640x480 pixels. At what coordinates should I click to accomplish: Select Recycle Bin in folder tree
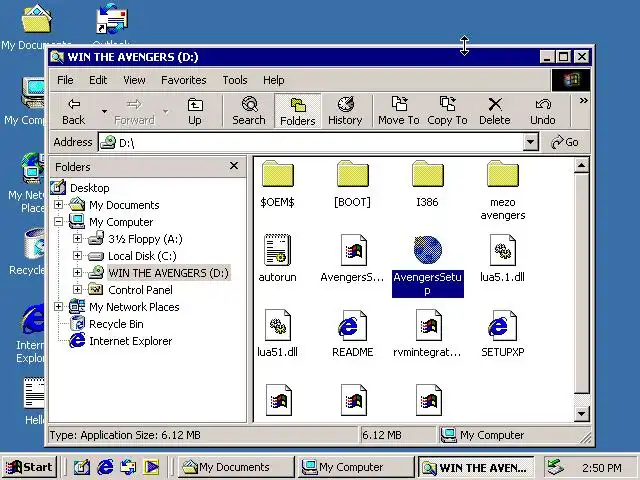click(116, 324)
